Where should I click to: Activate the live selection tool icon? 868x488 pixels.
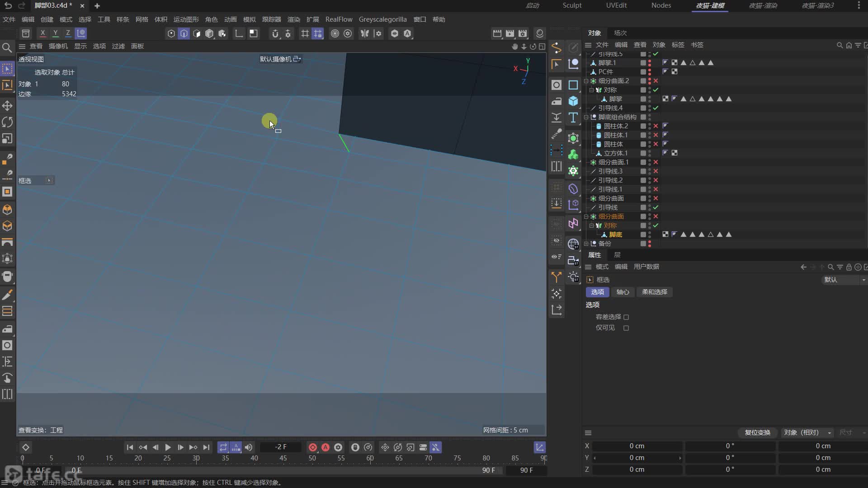7,69
